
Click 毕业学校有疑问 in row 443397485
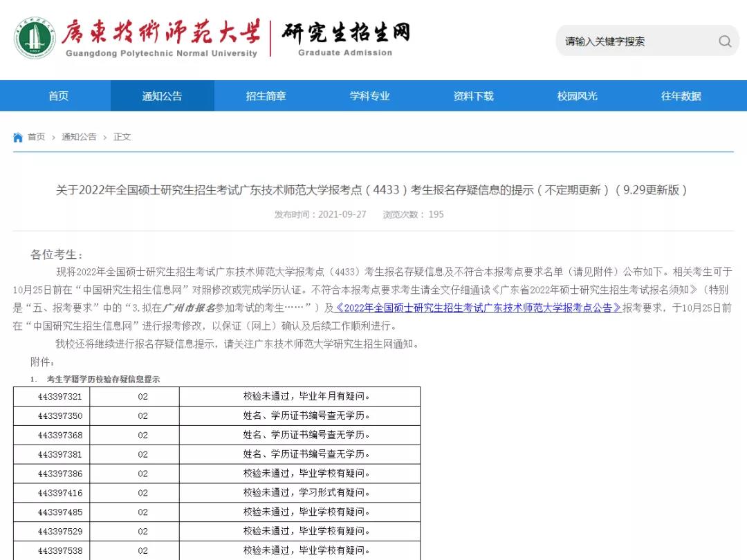pyautogui.click(x=331, y=512)
